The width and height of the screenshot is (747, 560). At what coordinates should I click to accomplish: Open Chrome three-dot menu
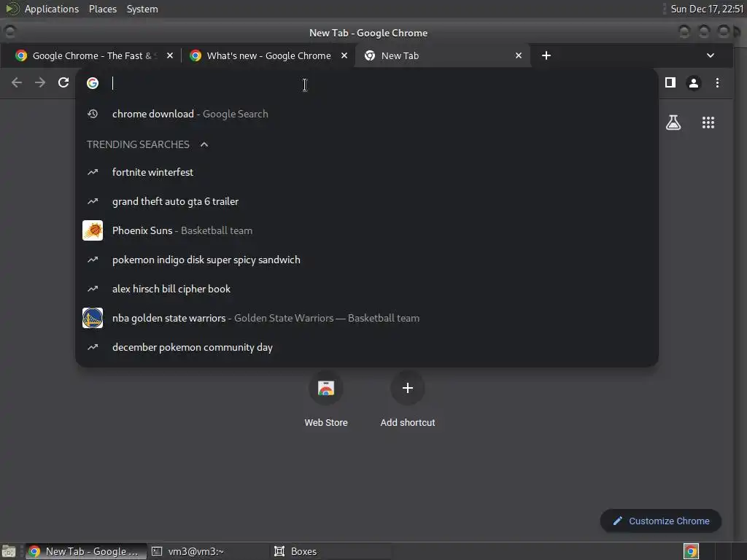(x=718, y=83)
